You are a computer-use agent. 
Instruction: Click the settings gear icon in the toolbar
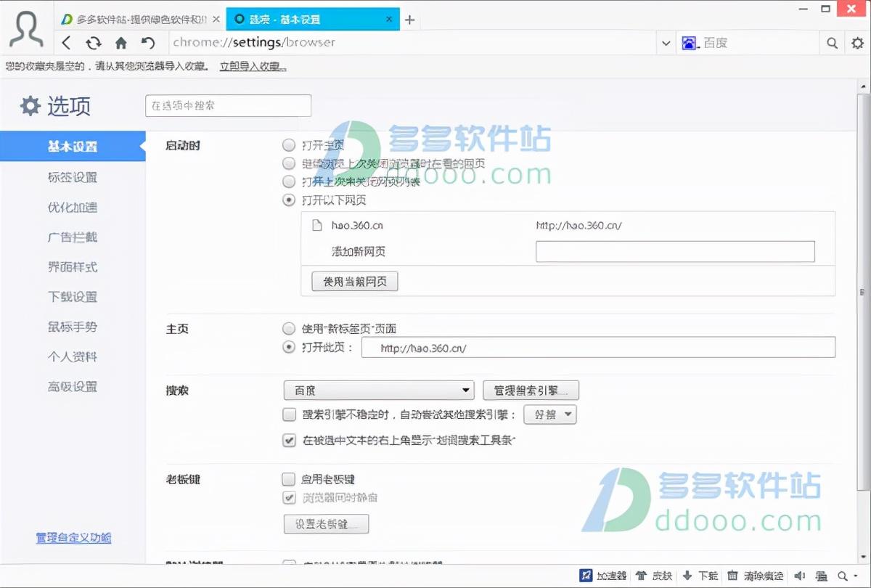857,43
